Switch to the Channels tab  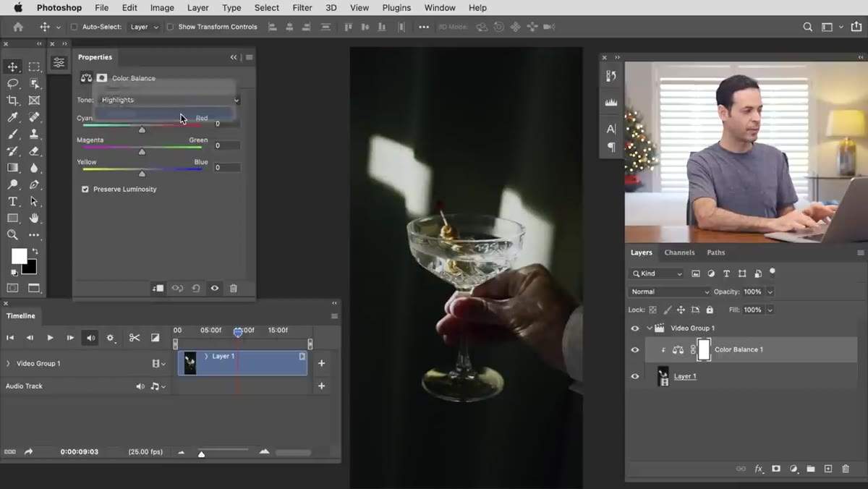coord(679,252)
